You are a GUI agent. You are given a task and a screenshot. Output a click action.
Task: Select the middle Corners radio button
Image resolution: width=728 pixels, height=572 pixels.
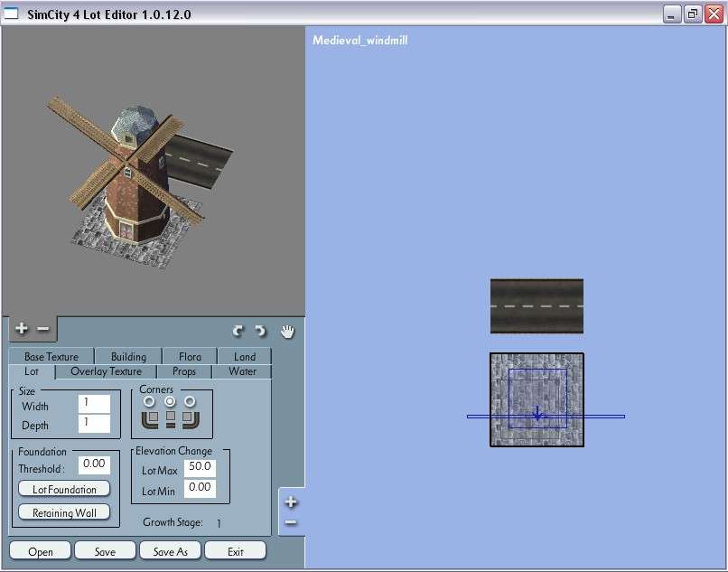170,401
